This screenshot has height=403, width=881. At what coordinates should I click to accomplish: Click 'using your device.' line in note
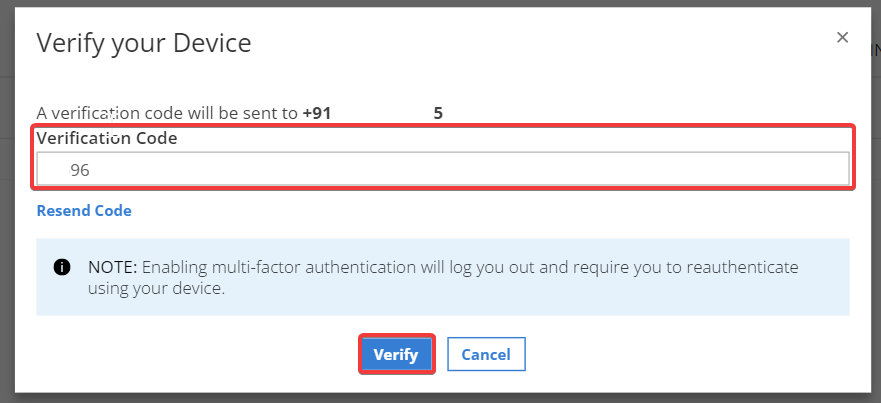click(156, 289)
